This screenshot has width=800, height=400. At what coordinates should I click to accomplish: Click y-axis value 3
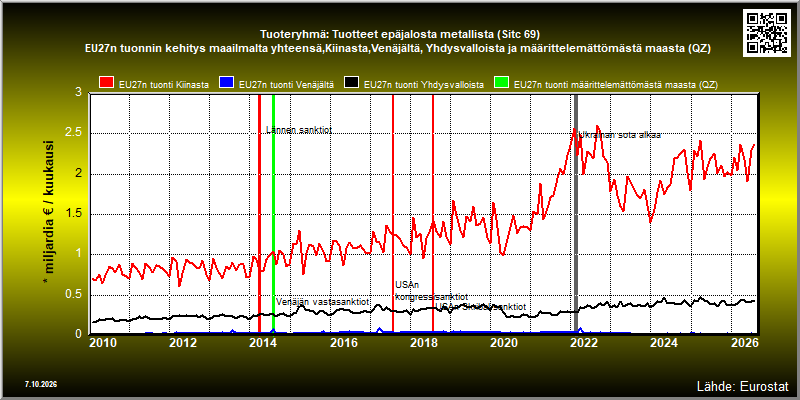tap(78, 93)
